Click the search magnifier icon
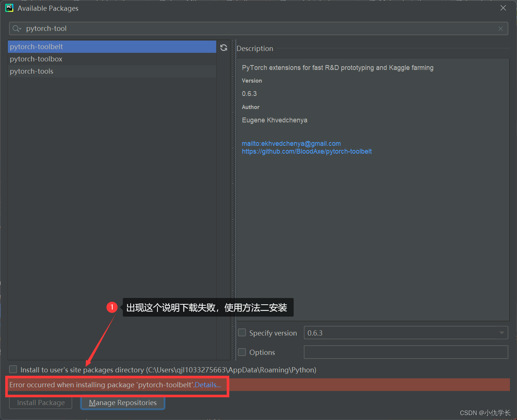Screen dimensions: 517x420 coord(17,29)
